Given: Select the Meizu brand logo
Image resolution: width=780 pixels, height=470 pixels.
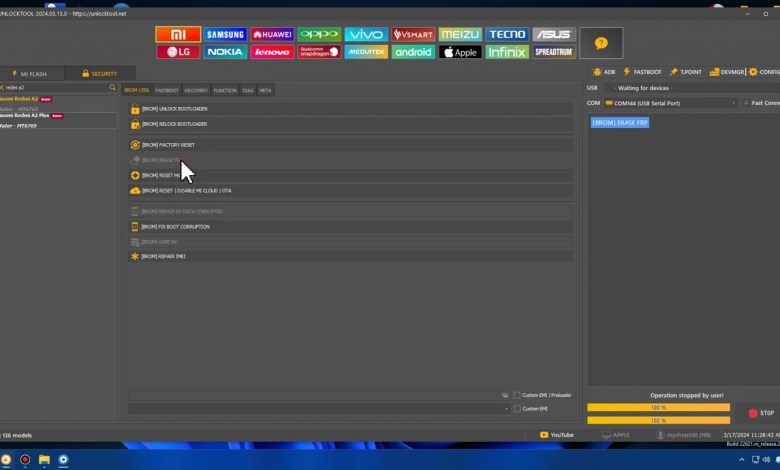Looking at the screenshot, I should click(460, 34).
